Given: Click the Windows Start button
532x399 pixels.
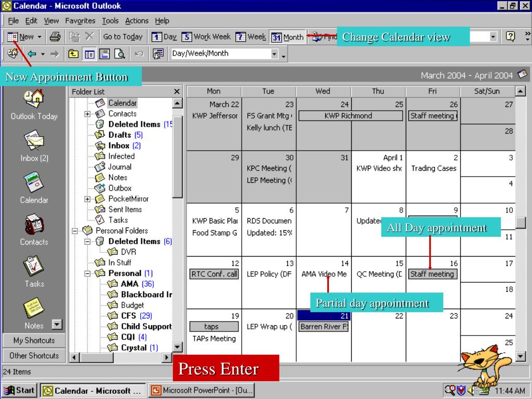Looking at the screenshot, I should (x=19, y=391).
